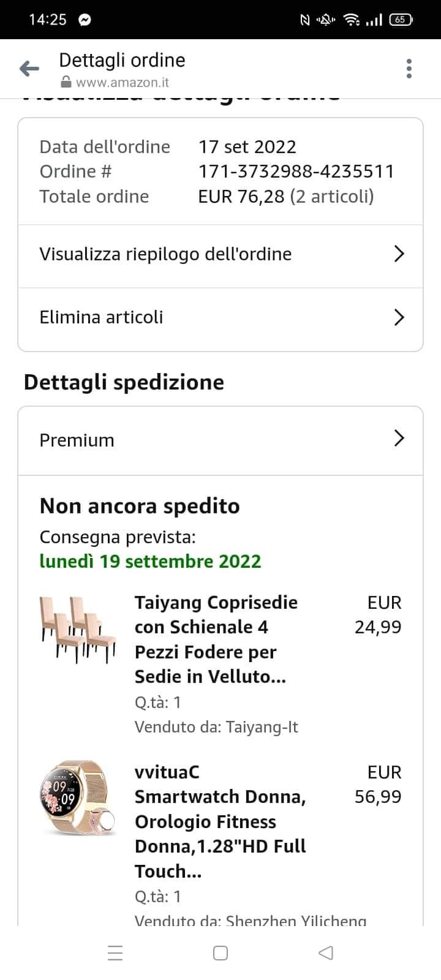The width and height of the screenshot is (441, 980).
Task: Tap the Android recent apps icon
Action: (x=115, y=953)
